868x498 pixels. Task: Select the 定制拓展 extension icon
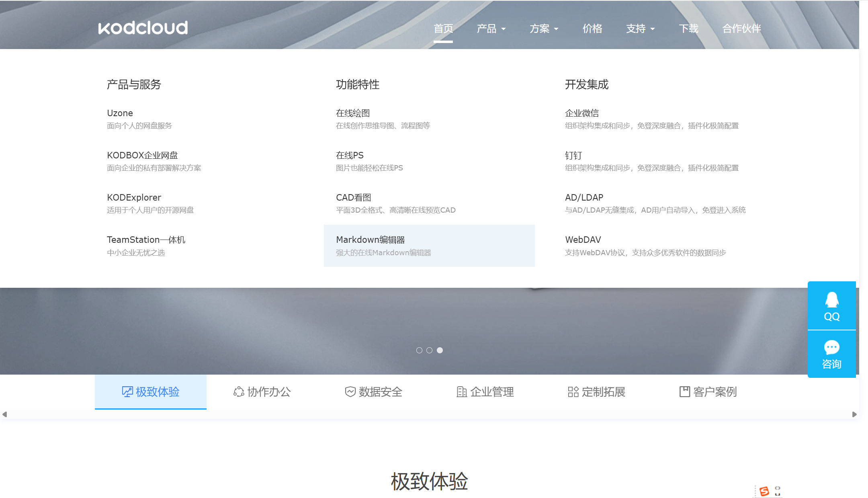pyautogui.click(x=573, y=391)
